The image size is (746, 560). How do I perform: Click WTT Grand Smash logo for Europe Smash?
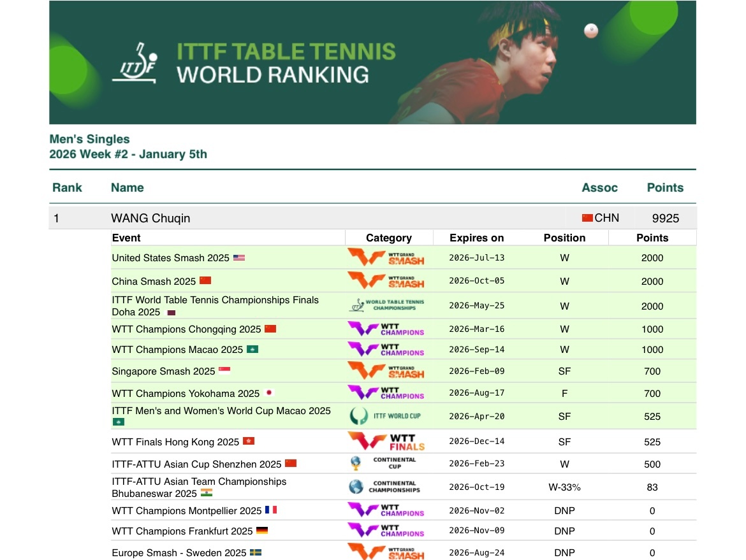pyautogui.click(x=386, y=552)
